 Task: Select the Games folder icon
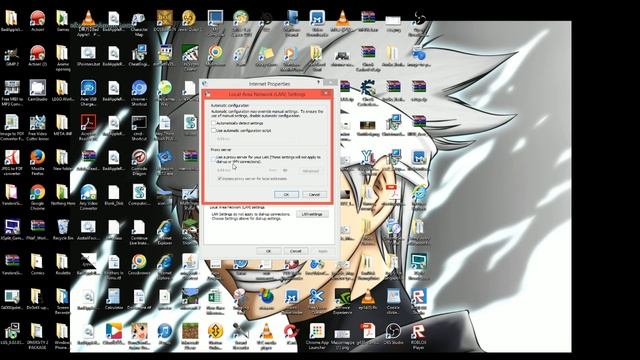coord(62,21)
